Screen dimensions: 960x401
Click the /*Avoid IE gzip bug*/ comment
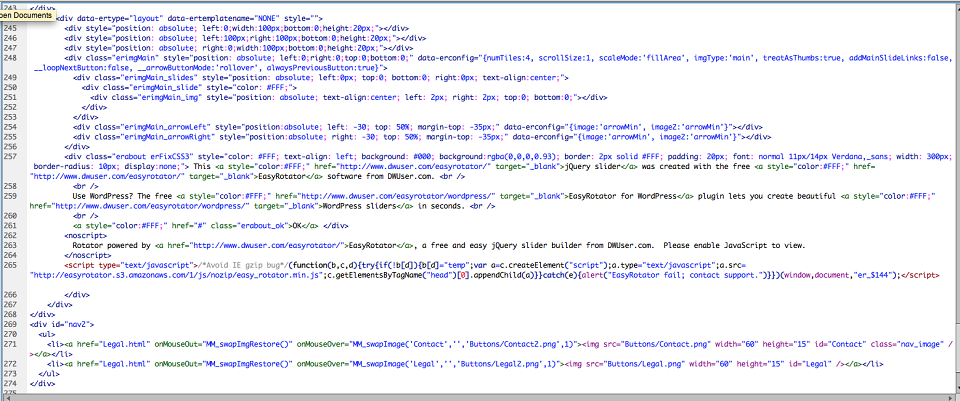(x=241, y=266)
